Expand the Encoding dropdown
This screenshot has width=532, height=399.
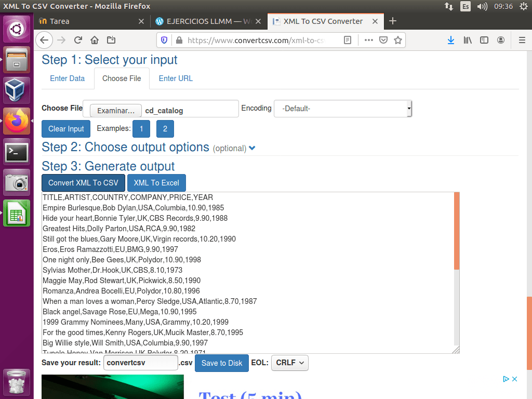point(343,109)
